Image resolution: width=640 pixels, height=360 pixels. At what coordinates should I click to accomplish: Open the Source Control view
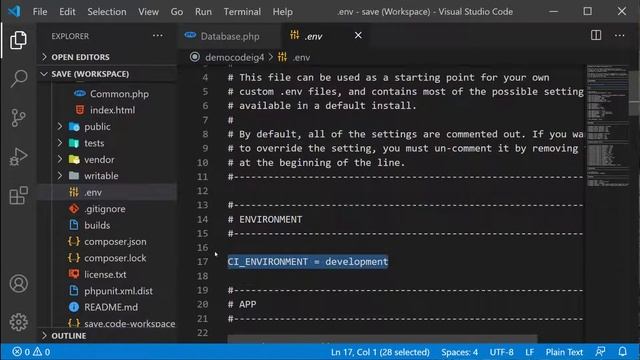pos(18,118)
